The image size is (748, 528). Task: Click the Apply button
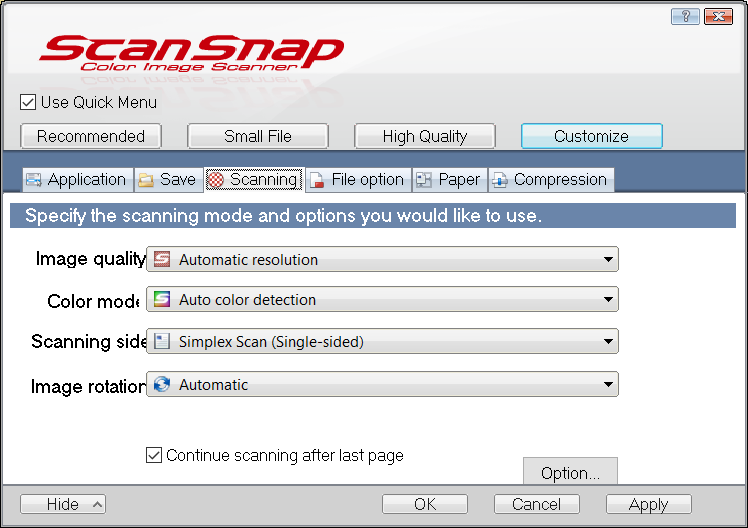click(648, 504)
